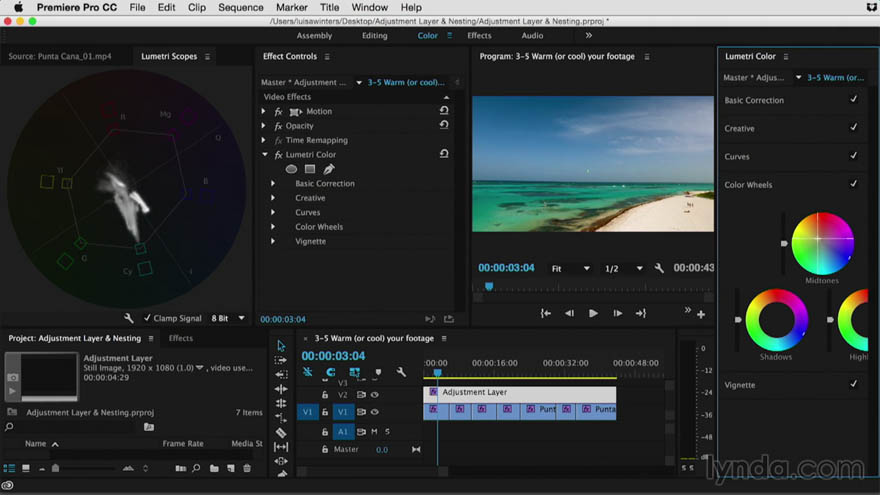Screen dimensions: 880x495
Task: Select the Selection tool arrow
Action: click(281, 346)
